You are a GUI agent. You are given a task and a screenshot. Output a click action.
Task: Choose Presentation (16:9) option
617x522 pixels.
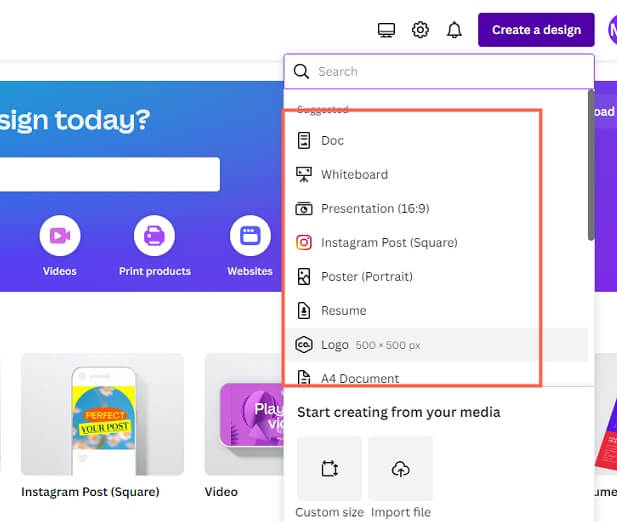[x=437, y=208]
